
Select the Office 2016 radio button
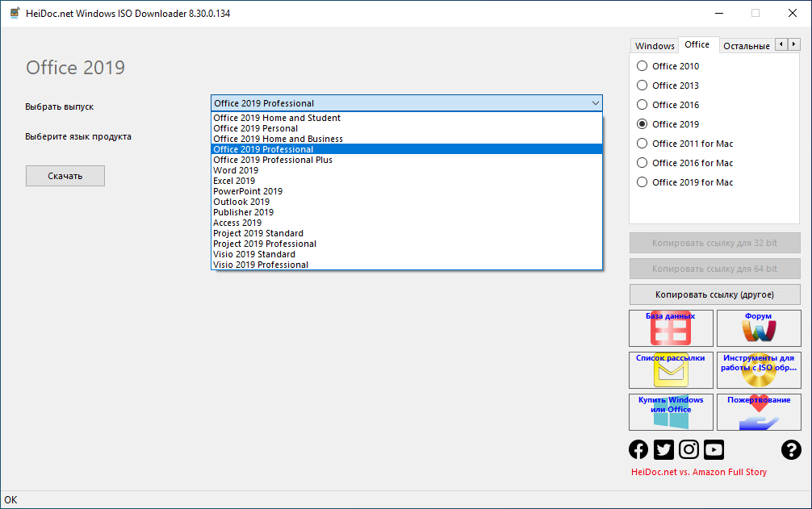642,105
